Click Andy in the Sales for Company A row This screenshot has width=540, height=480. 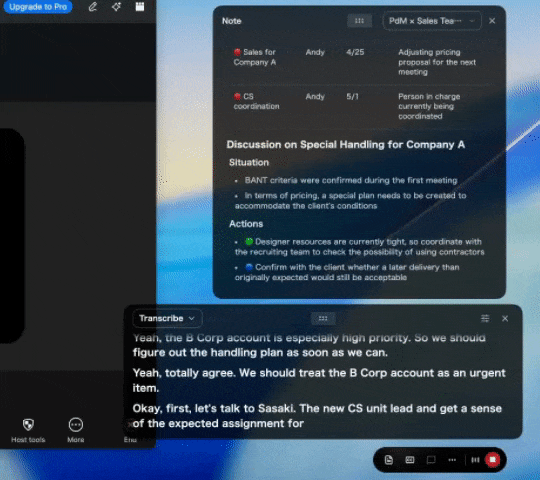pos(315,52)
